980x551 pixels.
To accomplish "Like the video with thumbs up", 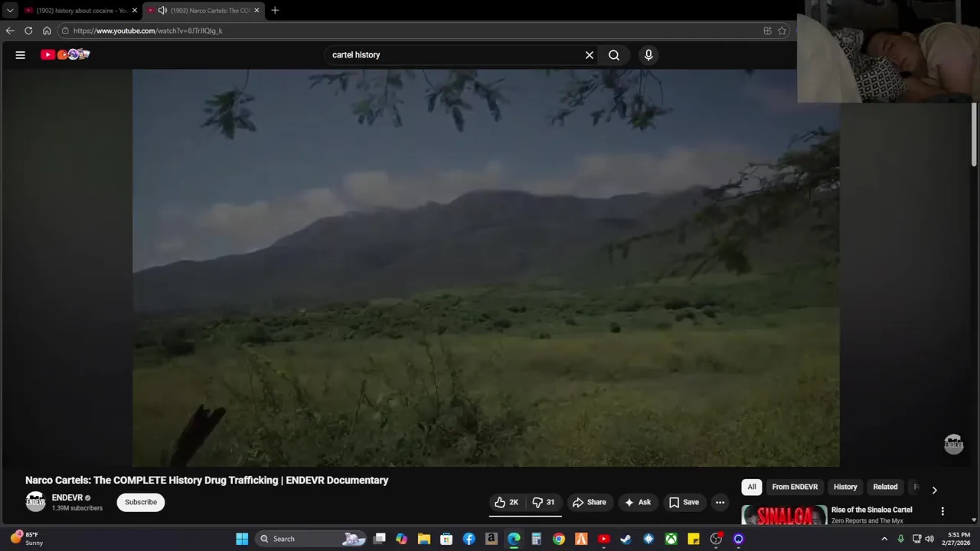I will pyautogui.click(x=507, y=502).
